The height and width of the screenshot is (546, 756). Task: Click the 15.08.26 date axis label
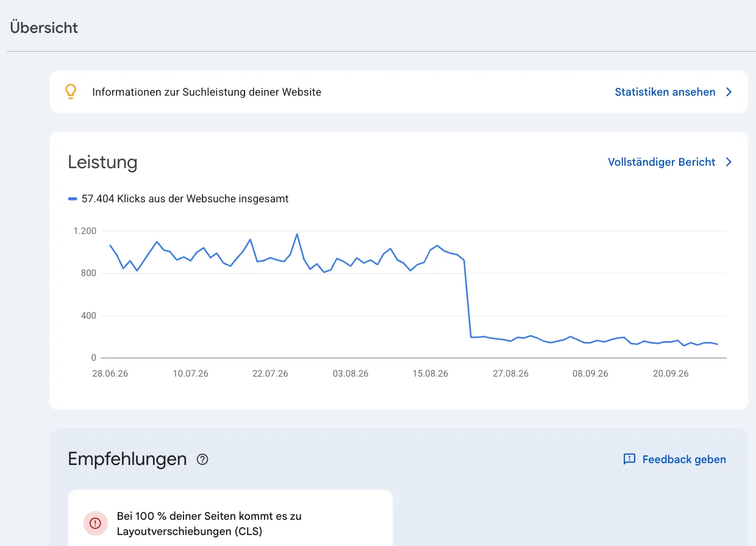[x=430, y=374]
